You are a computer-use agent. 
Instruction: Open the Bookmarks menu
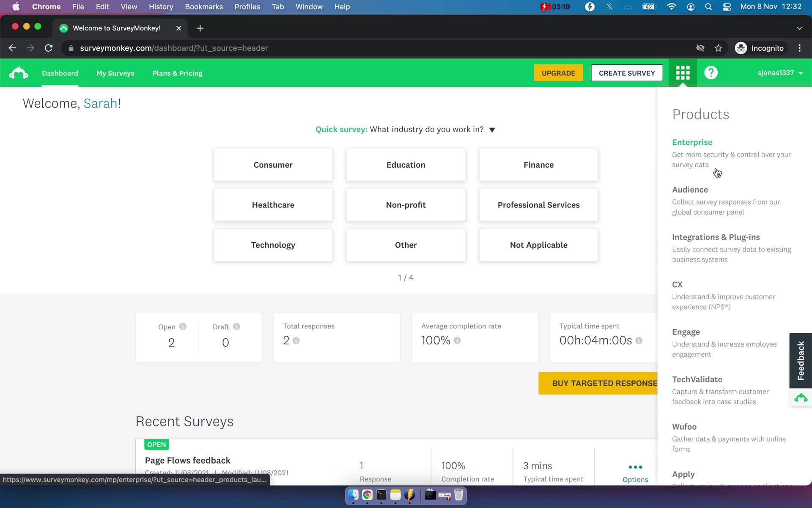pyautogui.click(x=204, y=7)
